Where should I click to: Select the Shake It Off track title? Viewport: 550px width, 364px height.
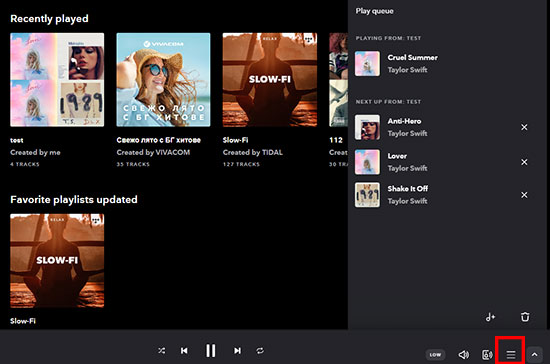[x=408, y=189]
